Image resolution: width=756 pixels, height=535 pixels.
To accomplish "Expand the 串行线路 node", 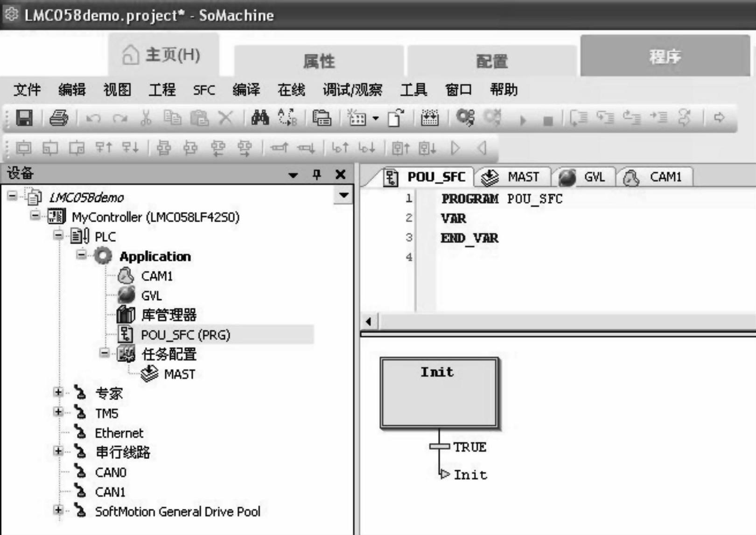I will tap(58, 451).
